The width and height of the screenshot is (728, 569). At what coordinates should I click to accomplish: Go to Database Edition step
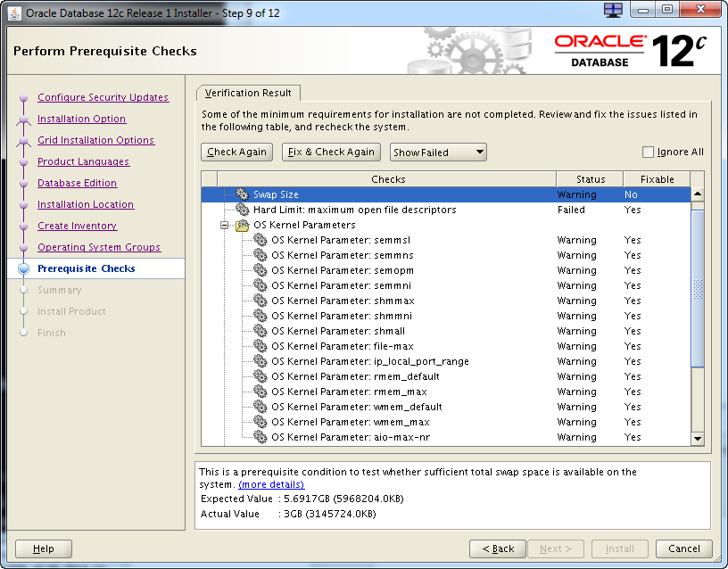tap(77, 183)
